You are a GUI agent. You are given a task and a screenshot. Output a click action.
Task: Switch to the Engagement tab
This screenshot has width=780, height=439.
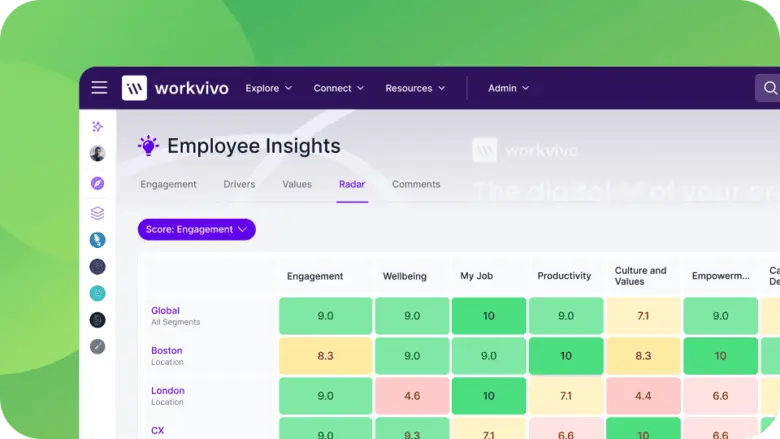[x=168, y=184]
